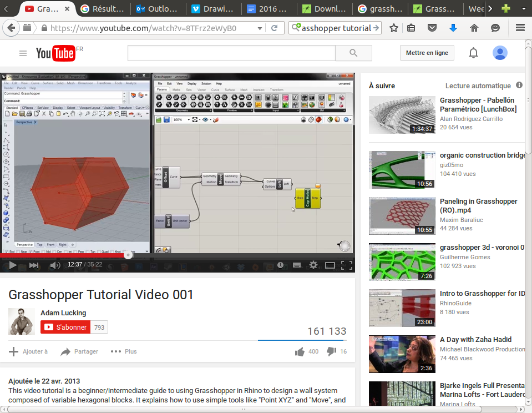532x413 pixels.
Task: Click Adam Lucking's channel avatar photo
Action: point(22,321)
